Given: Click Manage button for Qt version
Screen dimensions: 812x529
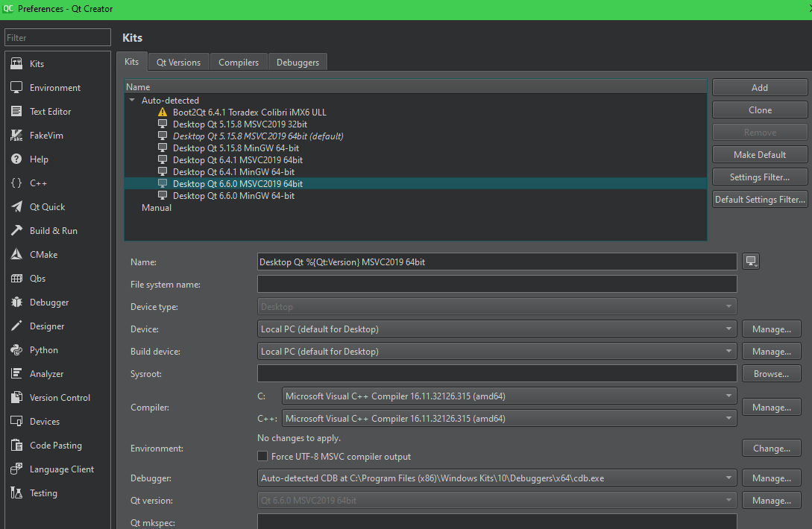Looking at the screenshot, I should tap(772, 500).
